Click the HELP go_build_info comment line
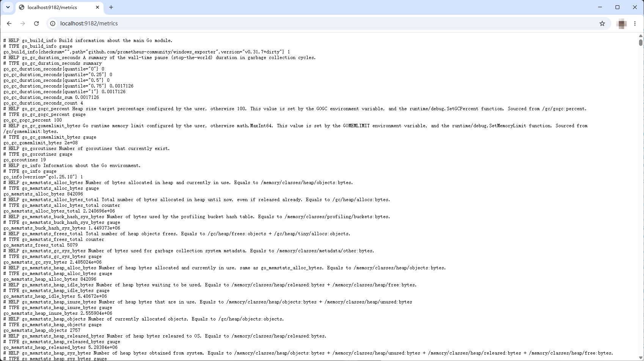This screenshot has width=644, height=361. coord(88,41)
